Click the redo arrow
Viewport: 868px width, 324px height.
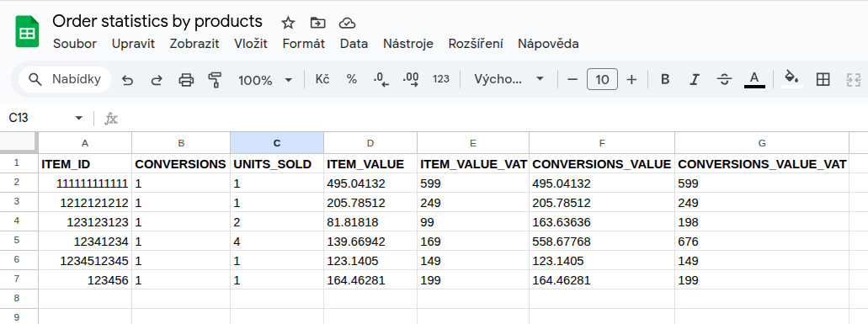coord(157,80)
